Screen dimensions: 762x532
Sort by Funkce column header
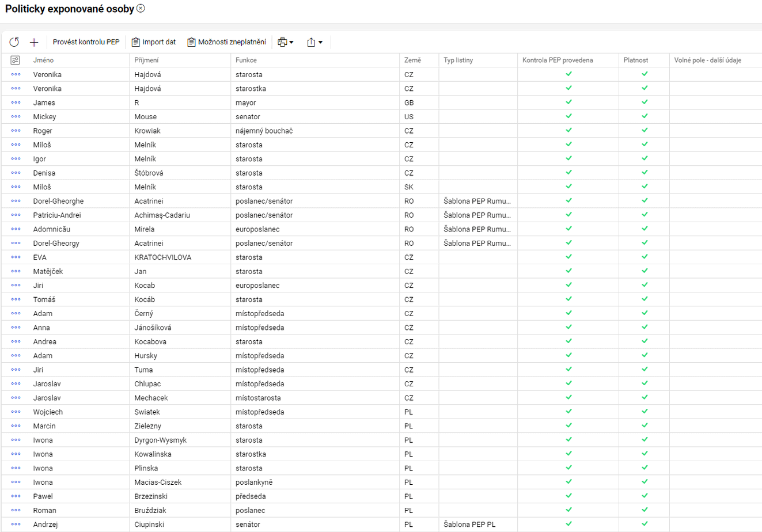(246, 60)
